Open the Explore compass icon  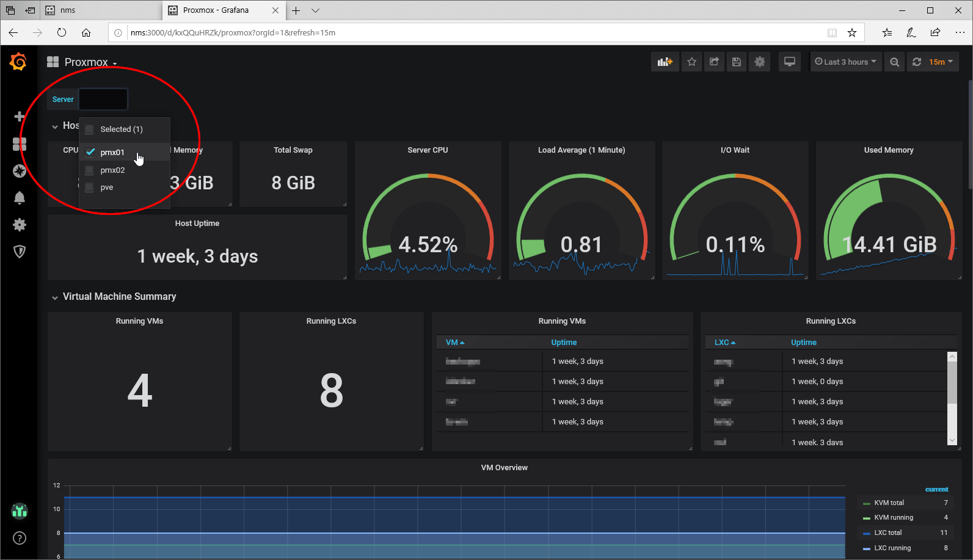(20, 171)
